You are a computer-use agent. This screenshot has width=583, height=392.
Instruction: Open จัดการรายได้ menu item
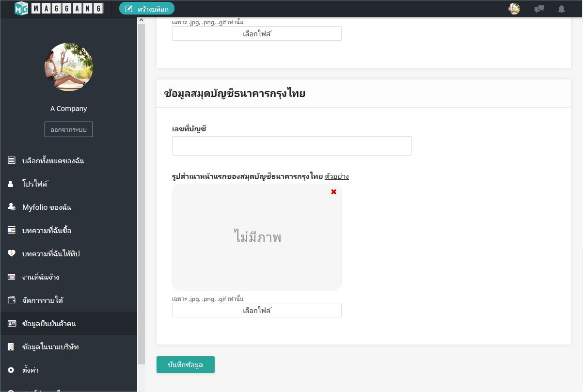click(x=69, y=300)
